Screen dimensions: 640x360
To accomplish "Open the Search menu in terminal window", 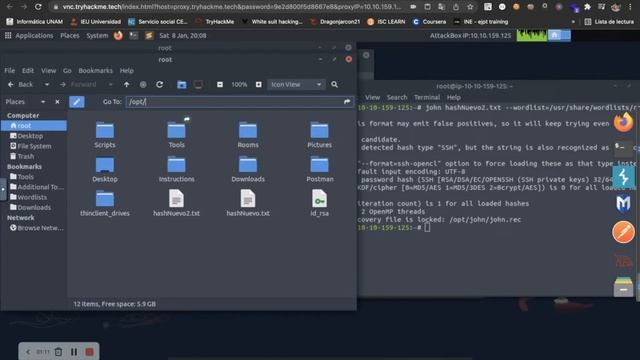I will coord(397,97).
